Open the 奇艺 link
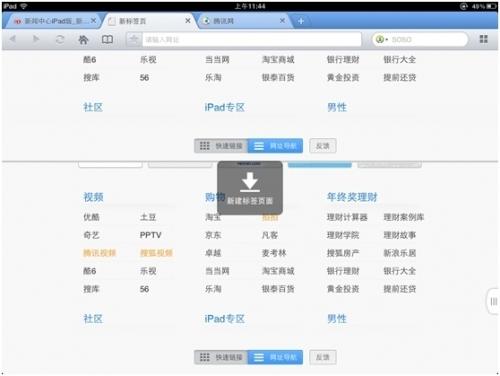Image resolution: width=500 pixels, height=376 pixels. 91,235
